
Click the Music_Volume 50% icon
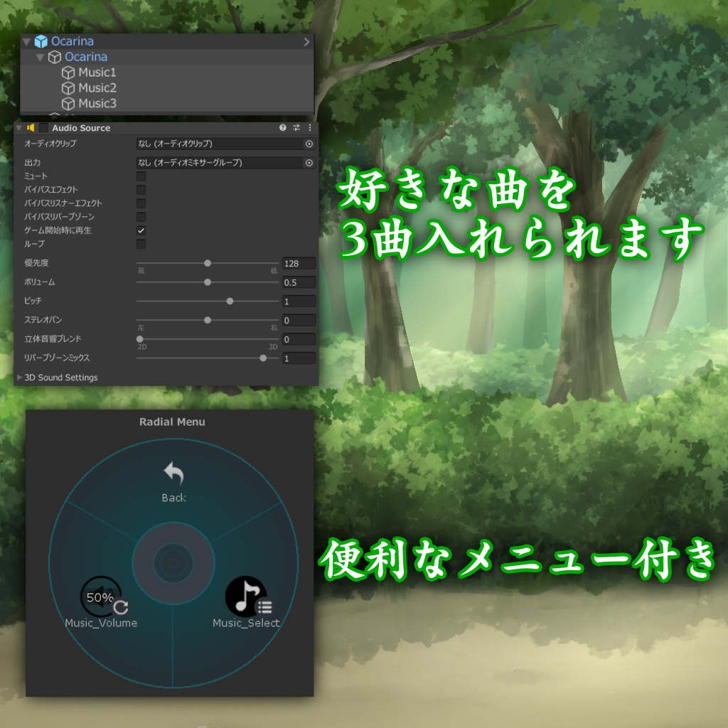coord(101,598)
